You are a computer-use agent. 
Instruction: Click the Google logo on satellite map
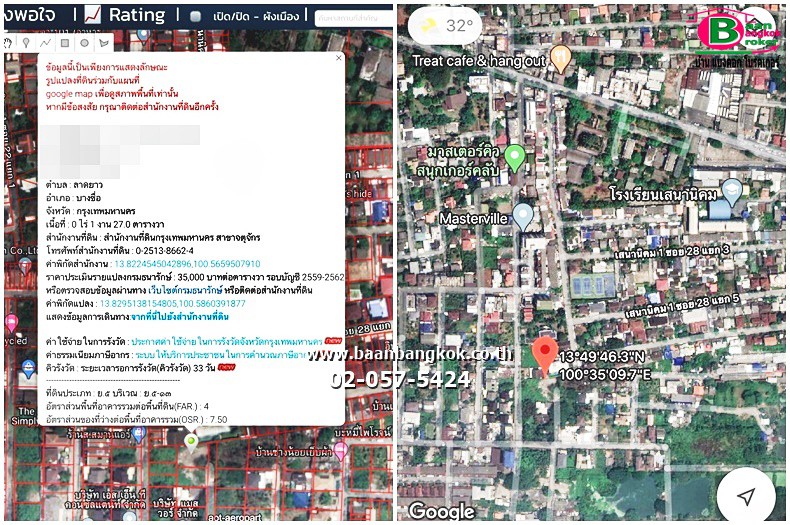click(x=441, y=511)
